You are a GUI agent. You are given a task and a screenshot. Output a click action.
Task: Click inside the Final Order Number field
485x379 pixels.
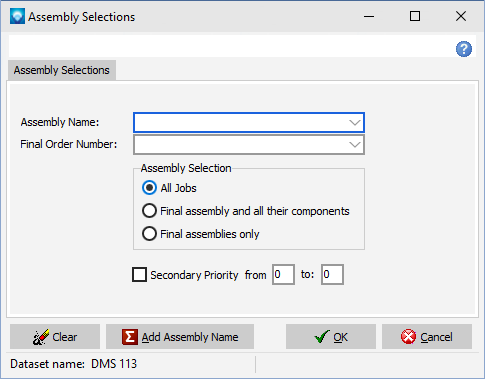(241, 145)
